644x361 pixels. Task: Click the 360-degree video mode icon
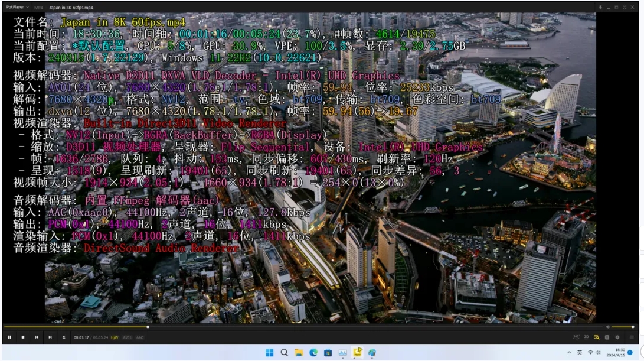point(576,337)
